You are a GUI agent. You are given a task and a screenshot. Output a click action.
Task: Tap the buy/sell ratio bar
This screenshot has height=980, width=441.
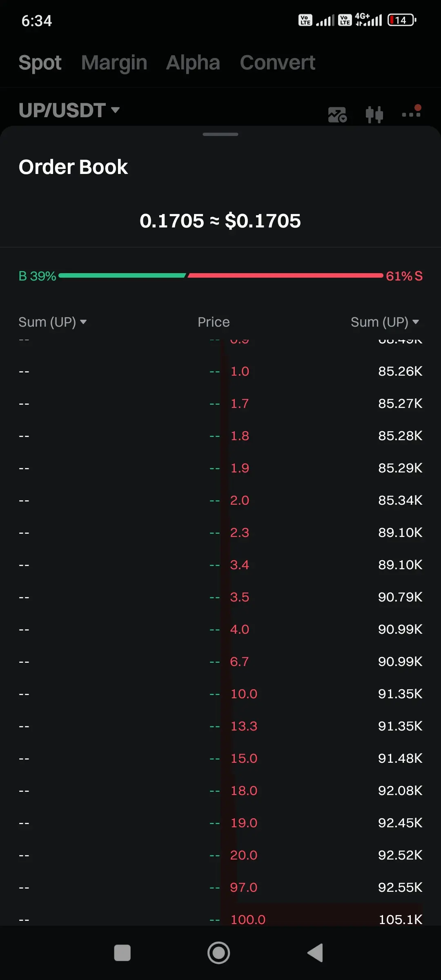point(220,276)
